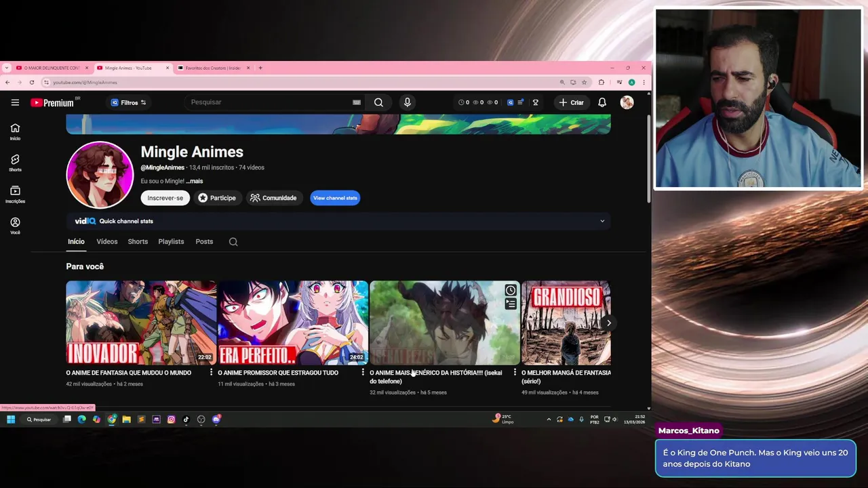
Task: Open title O ANIME MAIS GENÉRICO DA HISTÓRIA
Action: (436, 377)
